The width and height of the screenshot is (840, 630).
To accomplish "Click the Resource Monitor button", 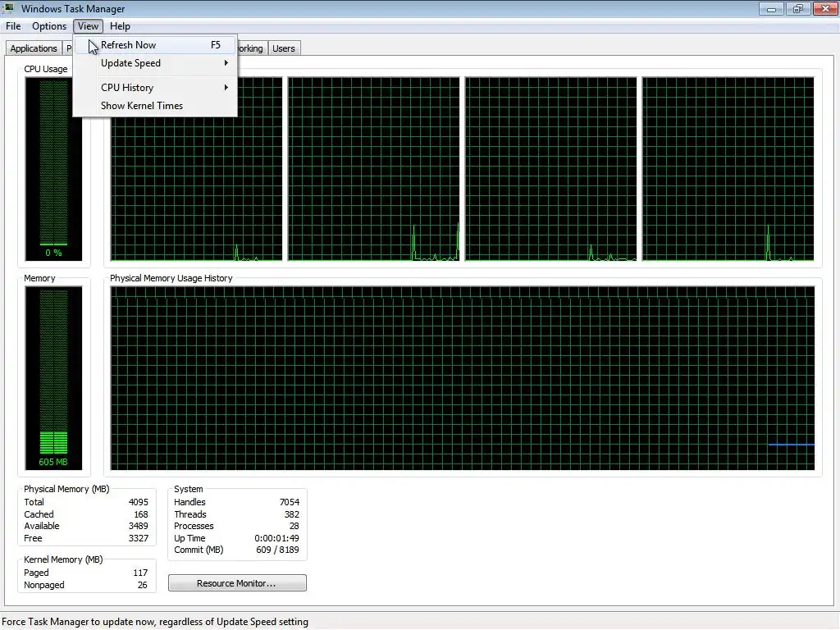I will tap(237, 583).
